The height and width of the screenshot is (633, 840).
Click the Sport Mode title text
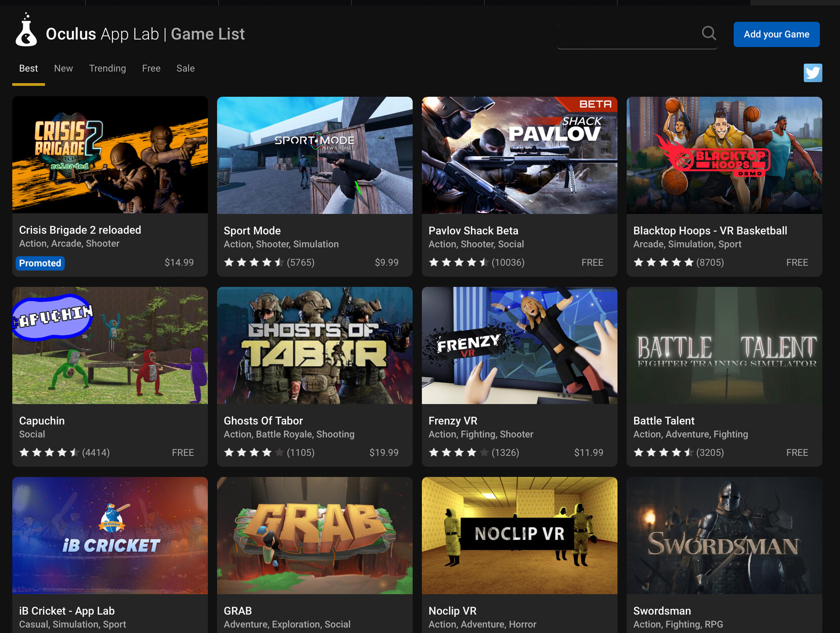pos(252,230)
